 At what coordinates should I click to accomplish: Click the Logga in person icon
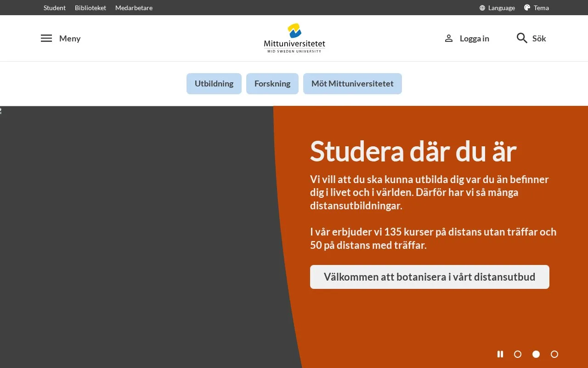coord(449,38)
